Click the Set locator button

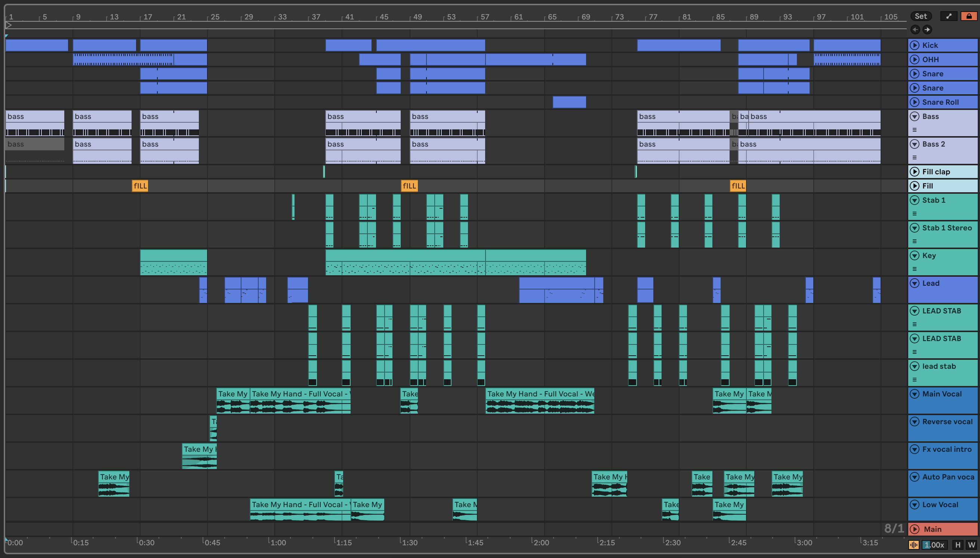(921, 16)
